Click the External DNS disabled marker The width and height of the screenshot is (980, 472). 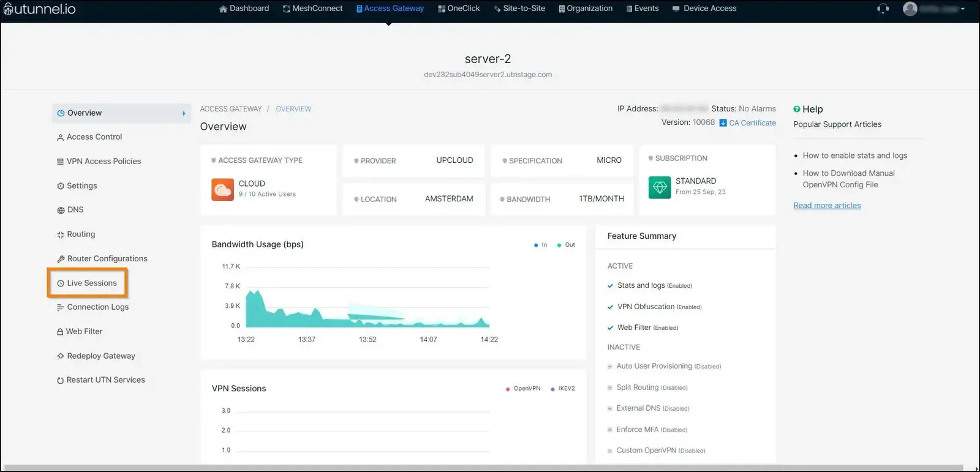[609, 409]
